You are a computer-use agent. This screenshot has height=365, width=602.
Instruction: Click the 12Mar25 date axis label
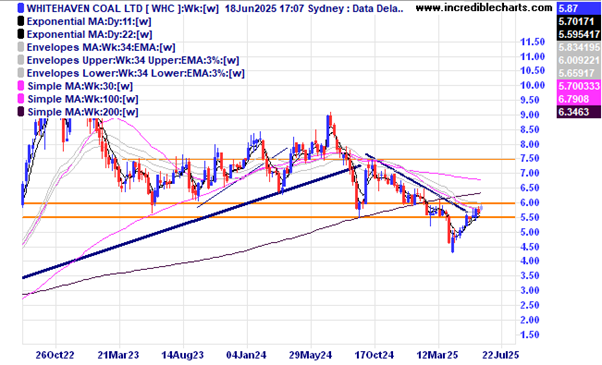[438, 355]
